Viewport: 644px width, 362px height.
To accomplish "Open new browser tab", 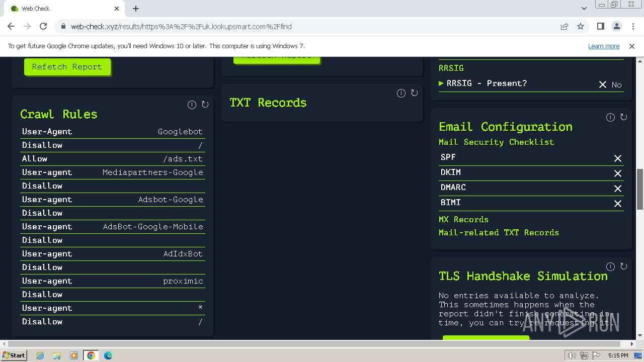I will [136, 9].
